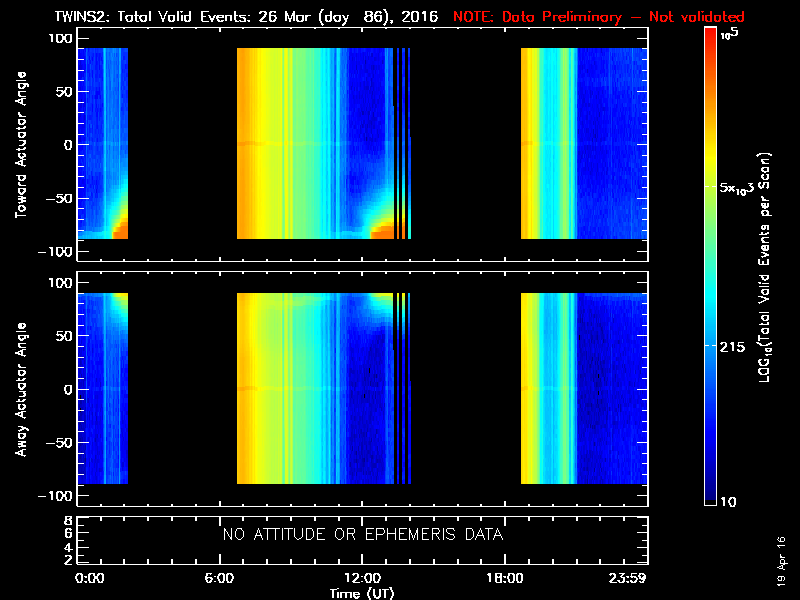
Task: Click tick label 8 in the bottom panel
Action: click(66, 521)
